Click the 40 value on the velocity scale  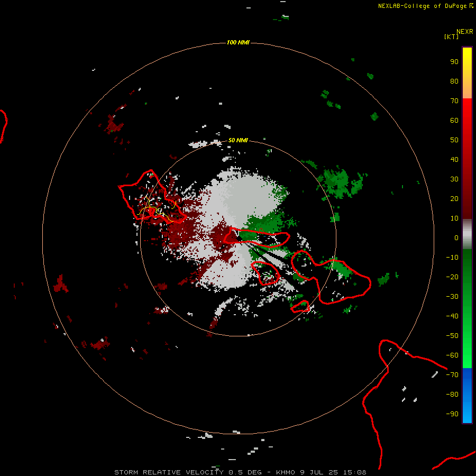click(x=454, y=159)
